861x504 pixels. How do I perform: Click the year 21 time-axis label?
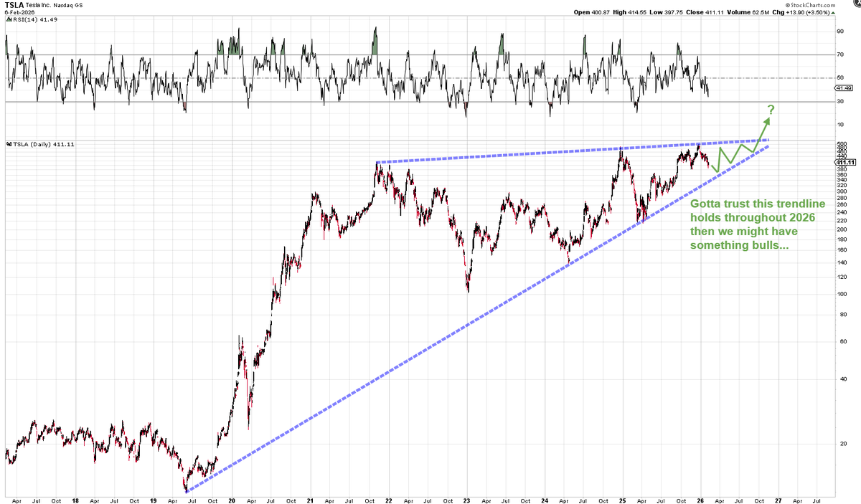pyautogui.click(x=310, y=500)
